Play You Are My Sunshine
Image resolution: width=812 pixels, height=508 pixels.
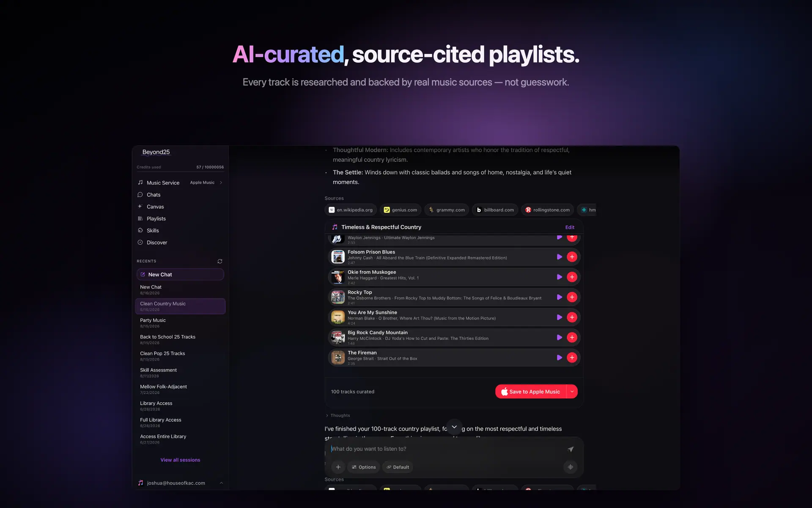[559, 317]
